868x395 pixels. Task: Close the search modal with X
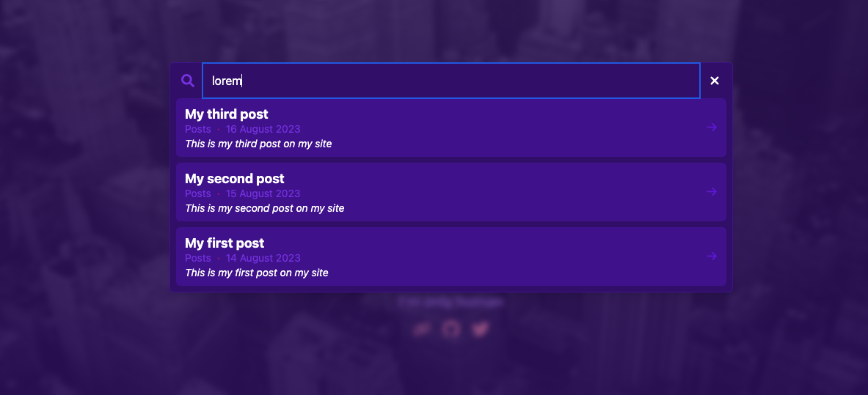click(x=715, y=81)
